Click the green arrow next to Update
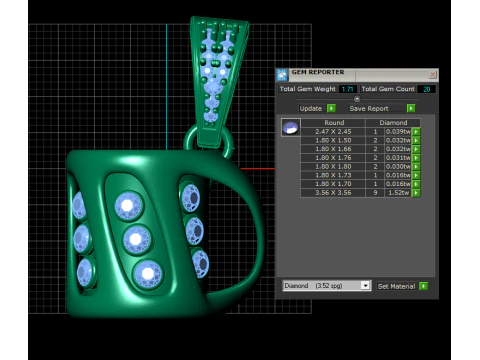This screenshot has height=360, width=480. [331, 108]
